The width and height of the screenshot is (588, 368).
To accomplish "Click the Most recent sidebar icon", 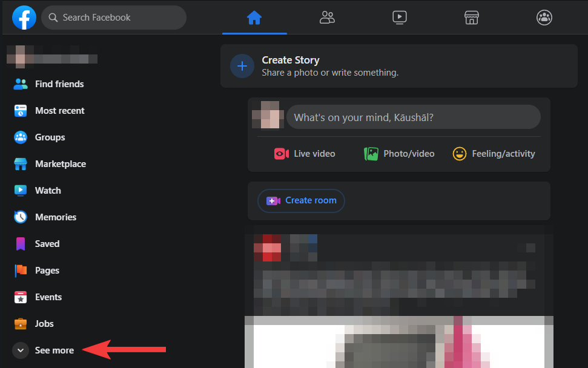I will [x=21, y=111].
